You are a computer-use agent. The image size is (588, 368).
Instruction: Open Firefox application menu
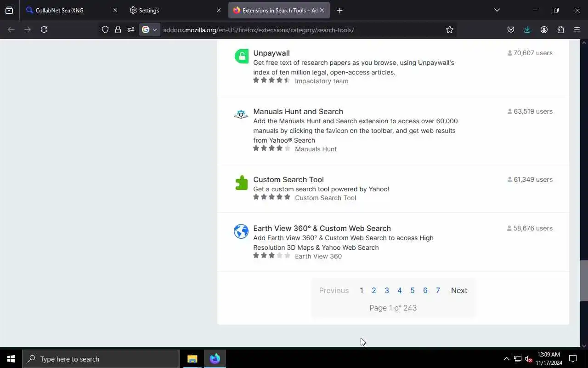tap(577, 29)
